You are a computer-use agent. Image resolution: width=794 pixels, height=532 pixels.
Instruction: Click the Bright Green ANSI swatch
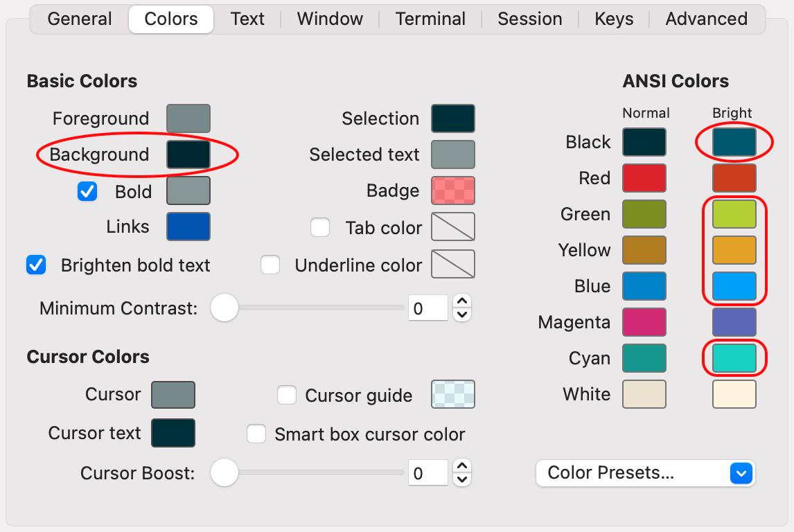(x=734, y=214)
